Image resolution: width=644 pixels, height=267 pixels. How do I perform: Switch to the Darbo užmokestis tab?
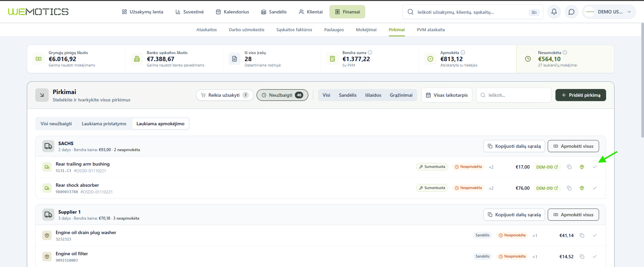click(x=247, y=30)
